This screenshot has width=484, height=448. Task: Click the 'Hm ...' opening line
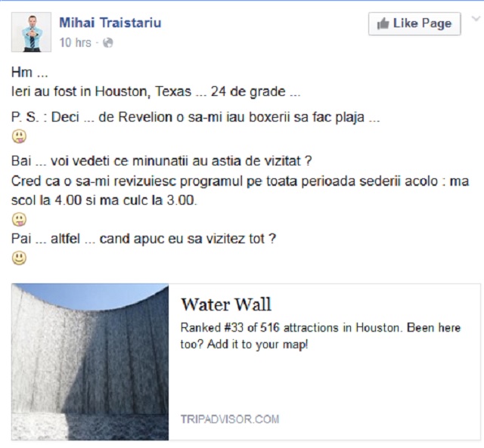29,73
